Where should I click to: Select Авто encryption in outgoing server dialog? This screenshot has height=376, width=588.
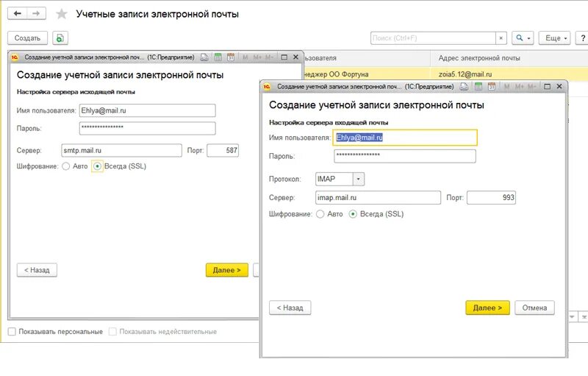pyautogui.click(x=66, y=166)
